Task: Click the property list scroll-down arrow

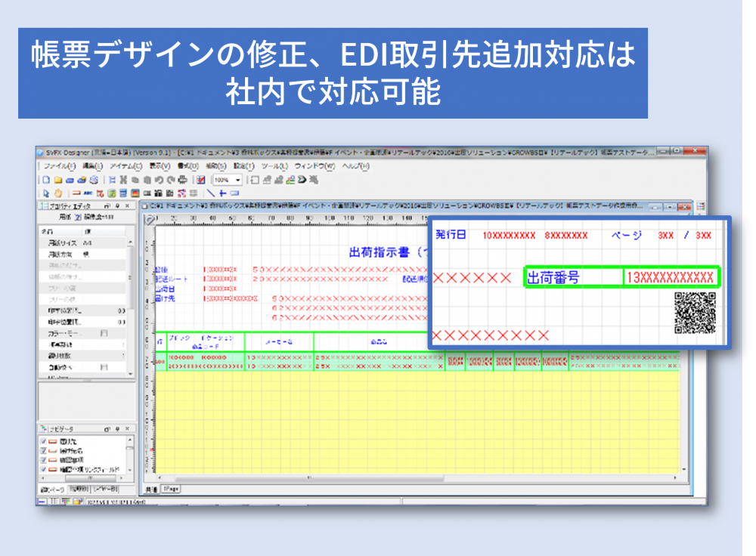Action: click(130, 374)
